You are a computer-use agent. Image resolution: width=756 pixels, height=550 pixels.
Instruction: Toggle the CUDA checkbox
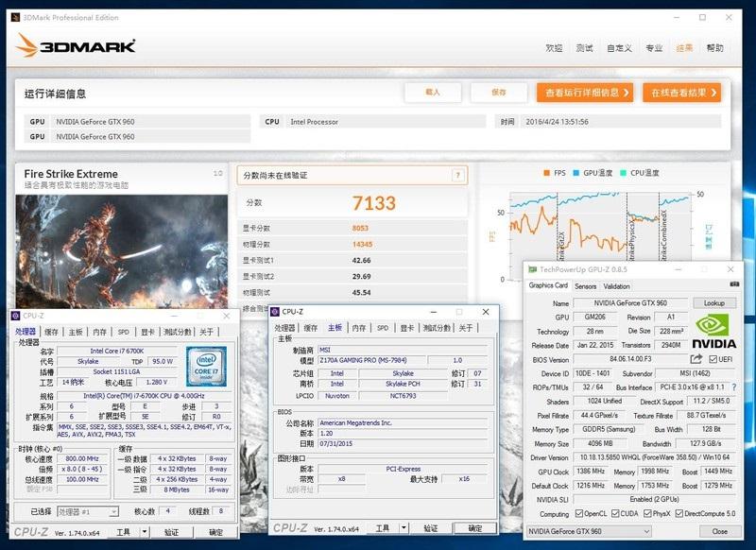coord(615,513)
